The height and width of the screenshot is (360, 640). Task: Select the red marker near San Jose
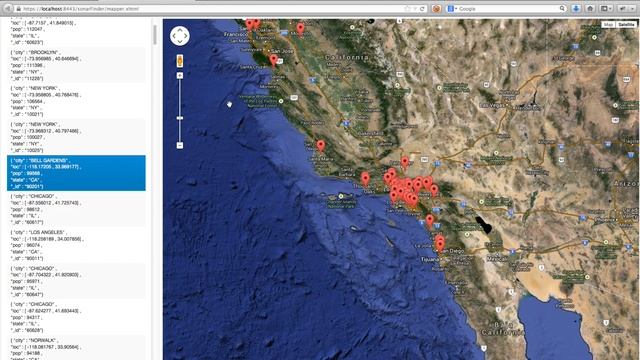273,60
